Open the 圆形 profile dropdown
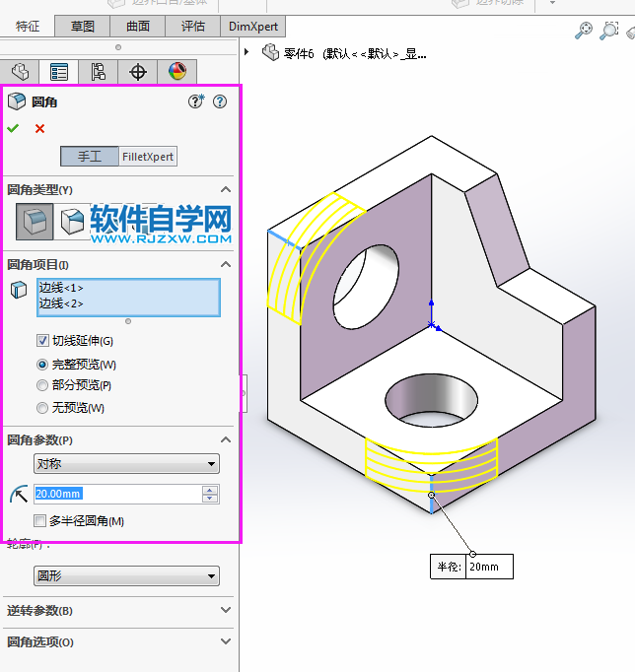 (x=126, y=575)
